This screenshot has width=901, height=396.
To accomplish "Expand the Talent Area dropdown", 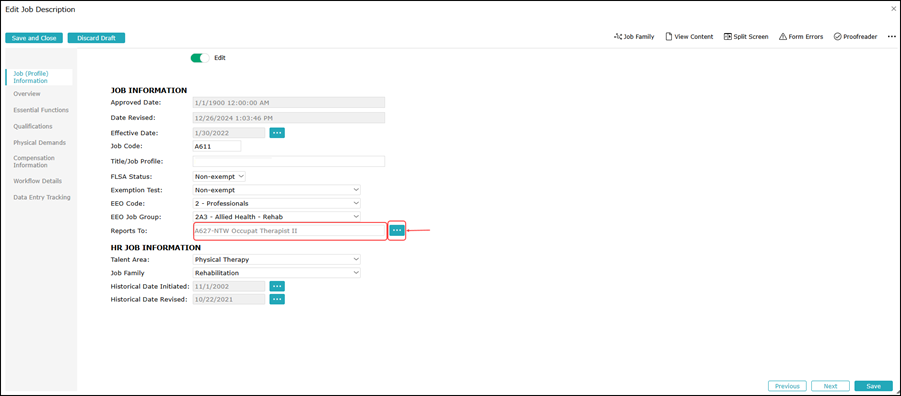I will (276, 259).
